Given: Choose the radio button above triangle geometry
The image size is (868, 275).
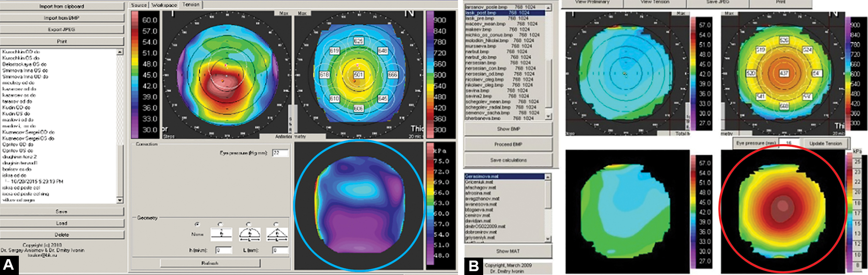Looking at the screenshot, I should (x=276, y=224).
